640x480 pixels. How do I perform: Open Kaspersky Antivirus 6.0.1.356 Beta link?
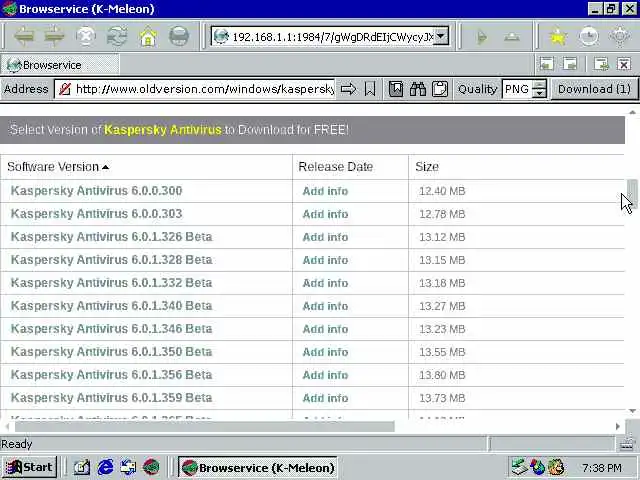click(x=111, y=375)
